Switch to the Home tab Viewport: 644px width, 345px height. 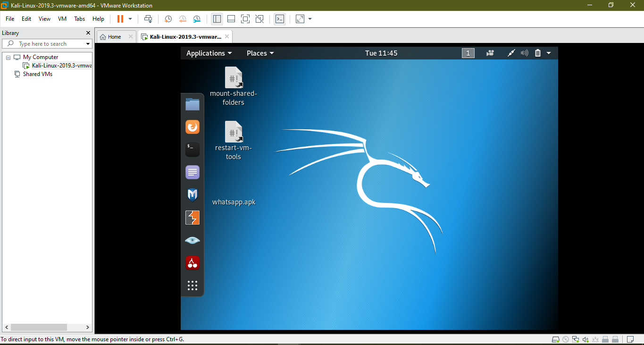tap(116, 37)
